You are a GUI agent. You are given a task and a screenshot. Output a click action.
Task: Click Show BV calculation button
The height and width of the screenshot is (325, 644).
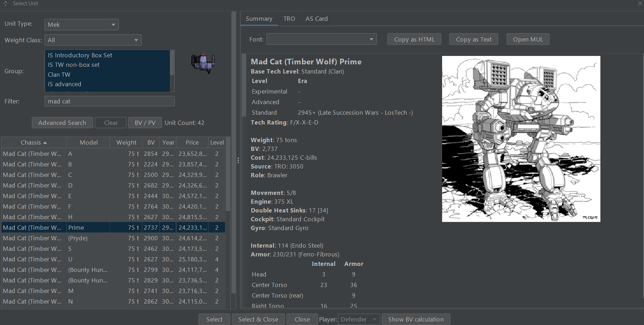pyautogui.click(x=415, y=319)
